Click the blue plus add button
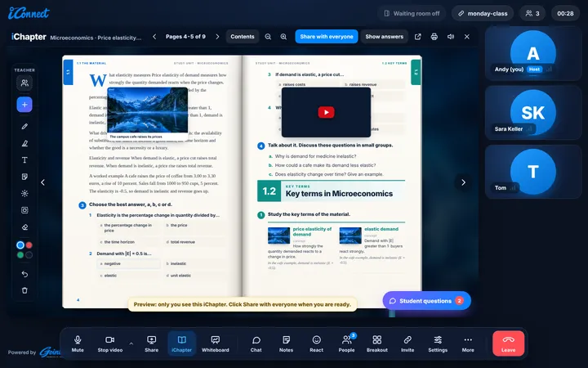588x368 pixels. (x=24, y=105)
